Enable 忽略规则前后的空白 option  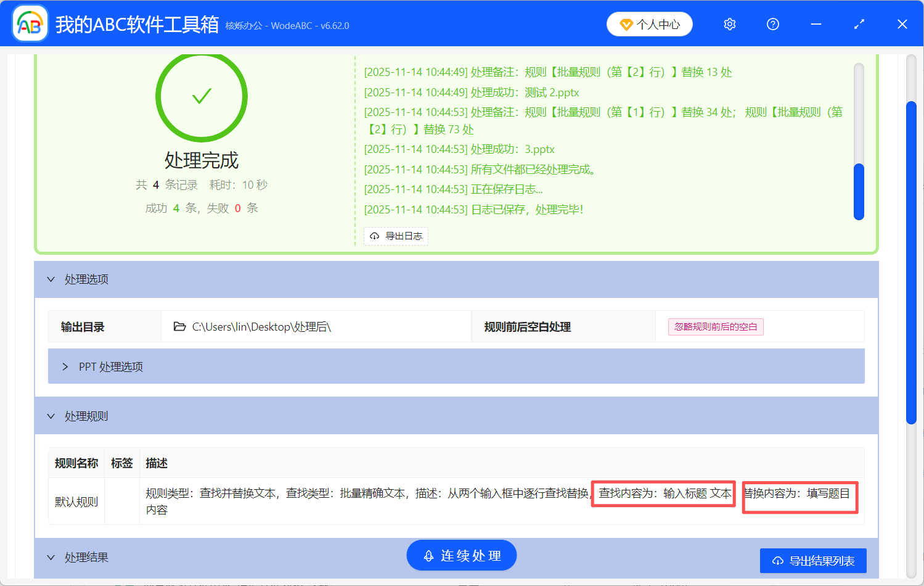point(715,326)
